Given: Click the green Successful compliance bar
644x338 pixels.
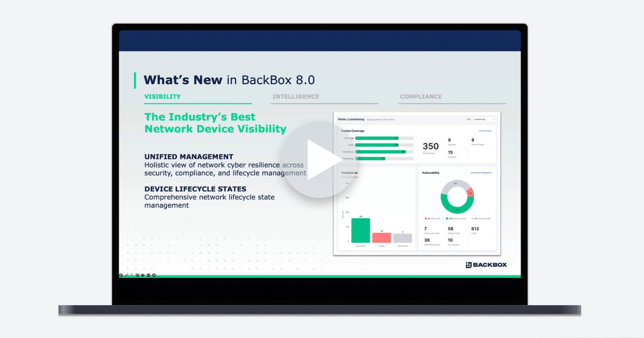Looking at the screenshot, I should [x=361, y=230].
